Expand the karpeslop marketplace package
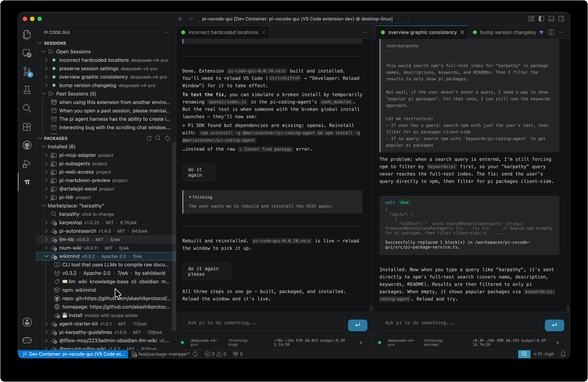The height and width of the screenshot is (382, 588). tap(46, 223)
